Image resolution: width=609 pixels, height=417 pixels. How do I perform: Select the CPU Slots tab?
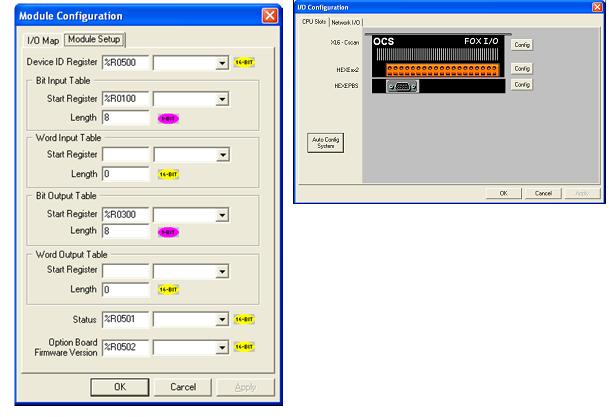point(314,21)
